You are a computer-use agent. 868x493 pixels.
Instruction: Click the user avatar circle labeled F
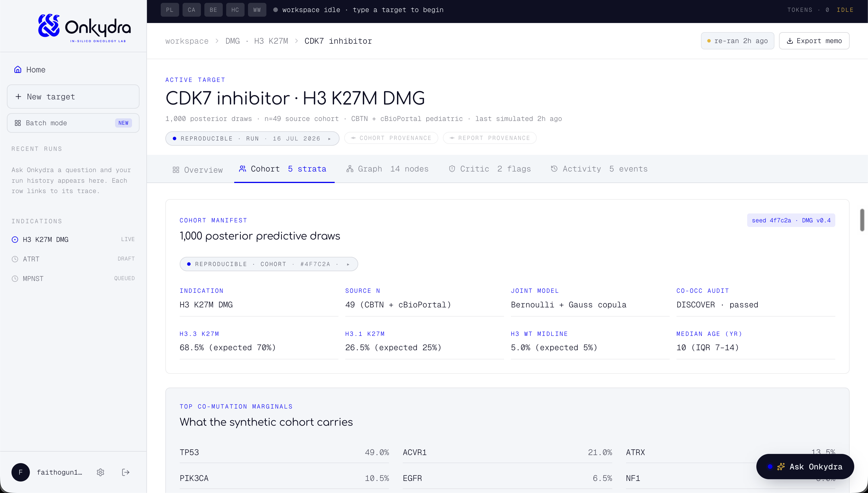(21, 472)
